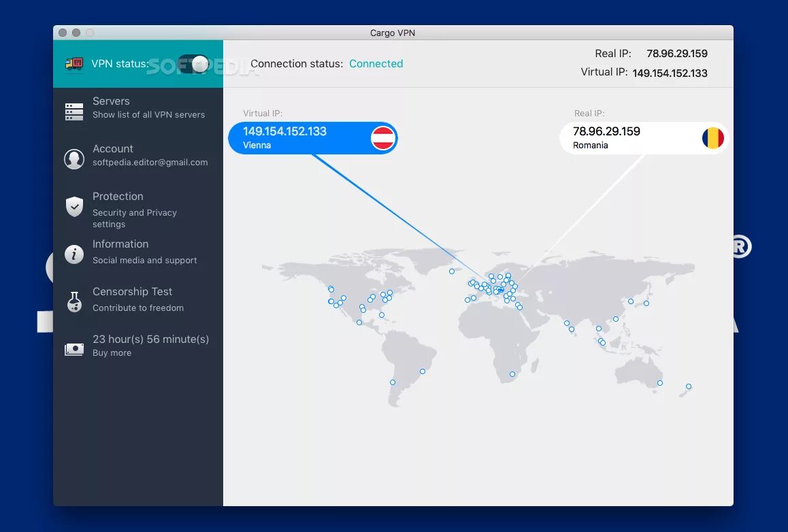Minimize the Cargo VPN window
The height and width of the screenshot is (532, 788).
tap(76, 33)
